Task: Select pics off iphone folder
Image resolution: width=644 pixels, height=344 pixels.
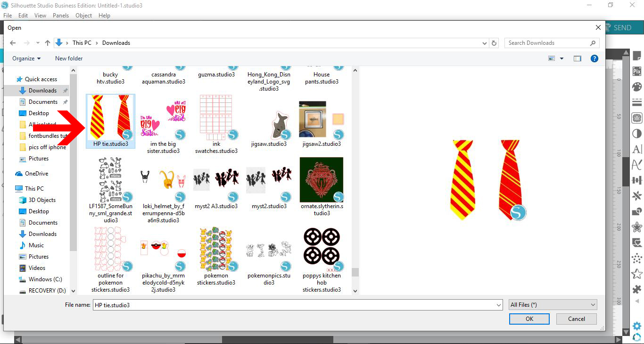Action: pyautogui.click(x=47, y=147)
